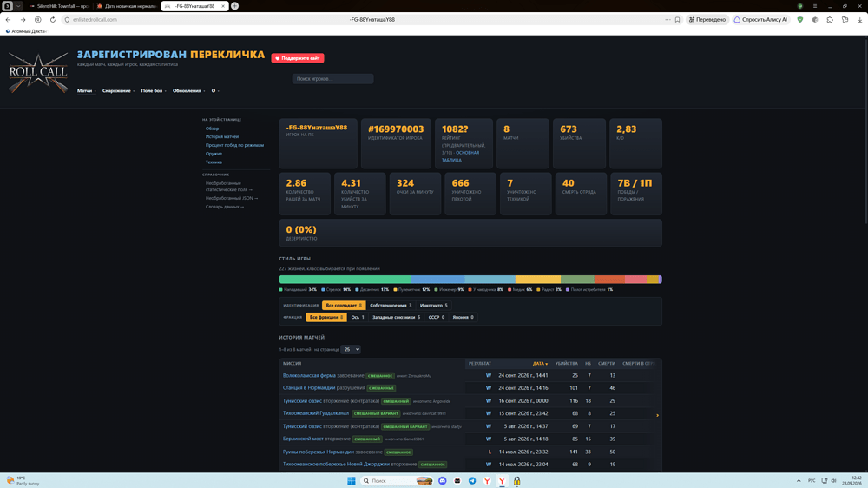Screen dimensions: 868x488
Task: Expand the Снаряжение navigation menu
Action: pyautogui.click(x=118, y=91)
